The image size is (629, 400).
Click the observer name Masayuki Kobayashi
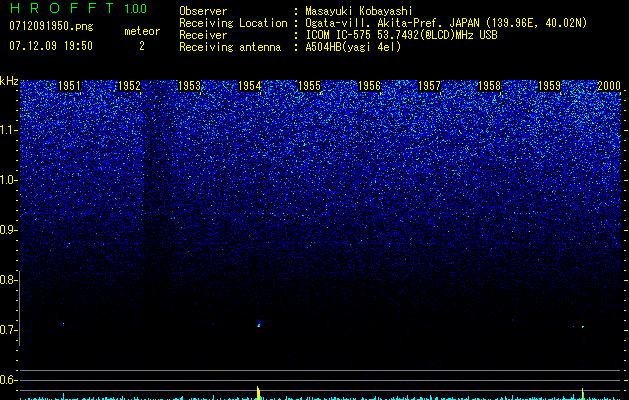[x=359, y=12]
